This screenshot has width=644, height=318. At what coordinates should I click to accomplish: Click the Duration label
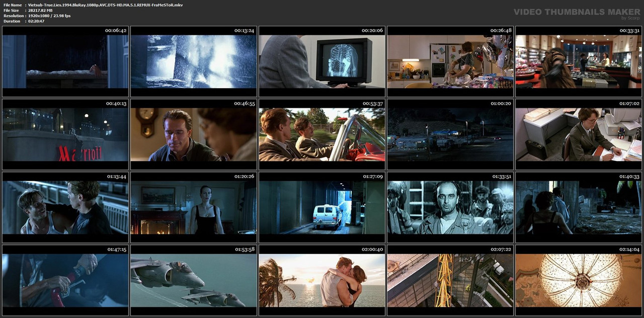tap(12, 22)
